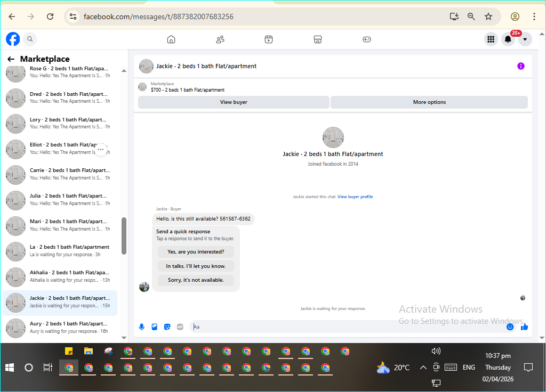The height and width of the screenshot is (392, 546).
Task: Click Jackie's large profile picture in chat
Action: (333, 137)
